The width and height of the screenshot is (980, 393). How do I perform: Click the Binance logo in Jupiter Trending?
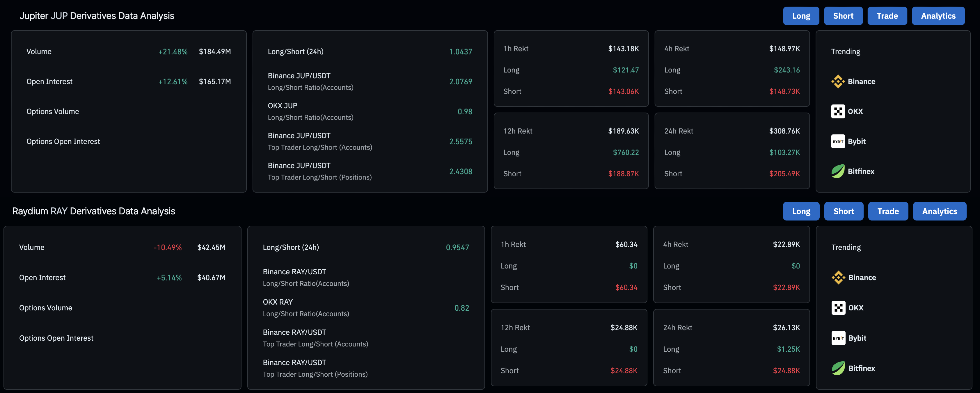click(838, 81)
